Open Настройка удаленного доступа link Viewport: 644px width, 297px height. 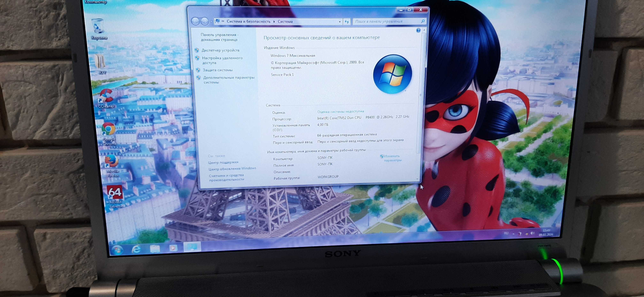pos(222,60)
